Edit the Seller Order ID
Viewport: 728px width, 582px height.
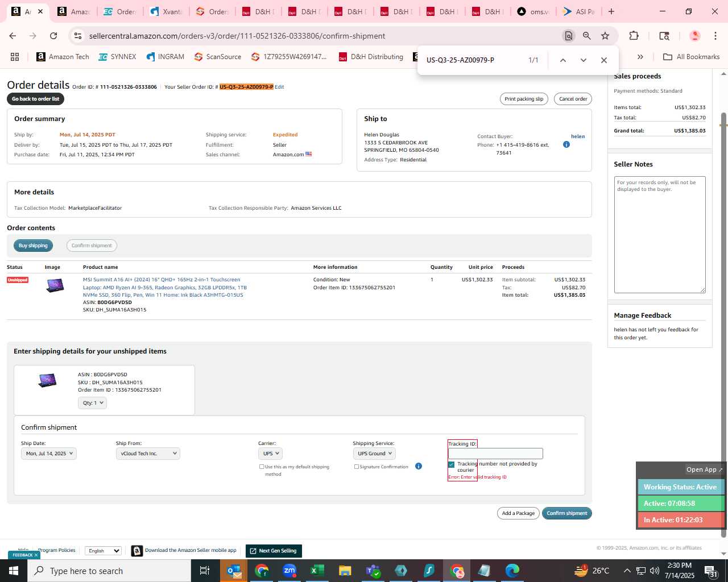point(279,87)
